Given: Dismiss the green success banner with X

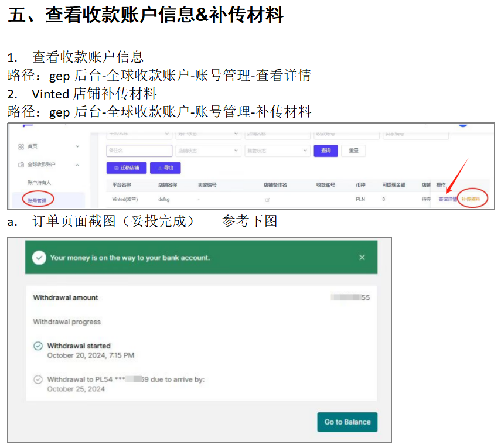Looking at the screenshot, I should (362, 258).
